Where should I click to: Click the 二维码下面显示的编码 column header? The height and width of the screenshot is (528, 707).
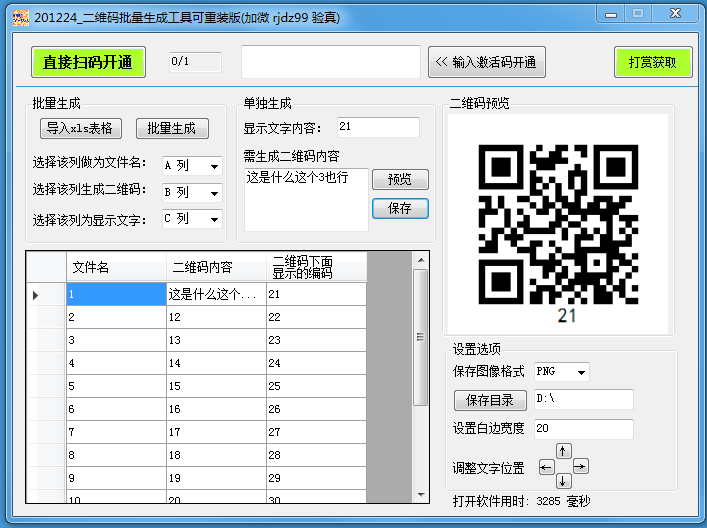pyautogui.click(x=317, y=267)
